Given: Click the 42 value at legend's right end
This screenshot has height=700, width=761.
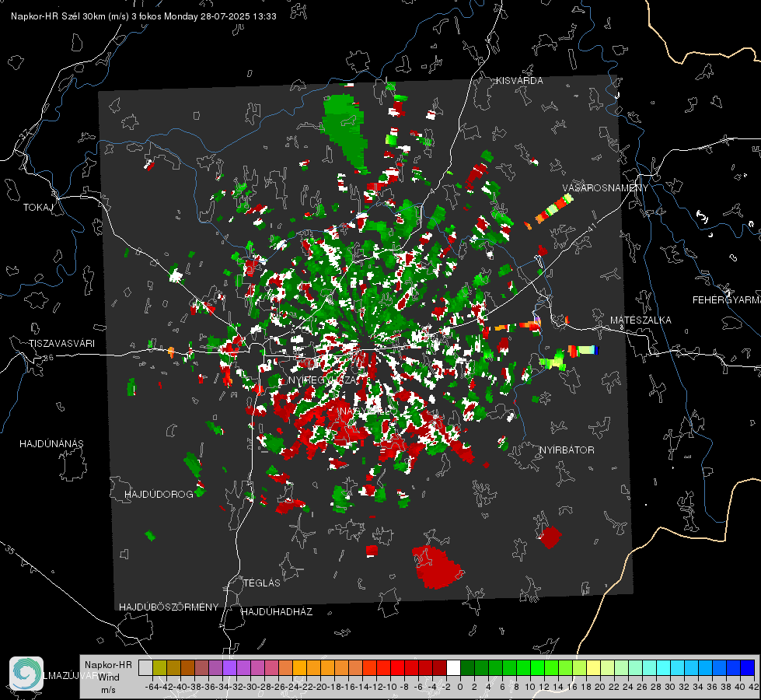Looking at the screenshot, I should tap(752, 687).
